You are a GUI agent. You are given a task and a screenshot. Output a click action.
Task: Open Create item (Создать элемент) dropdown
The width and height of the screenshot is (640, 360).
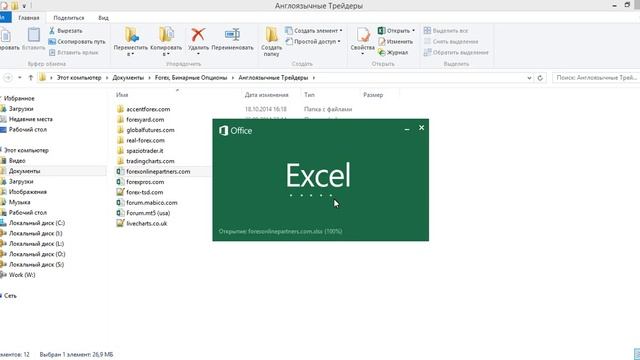pos(341,31)
